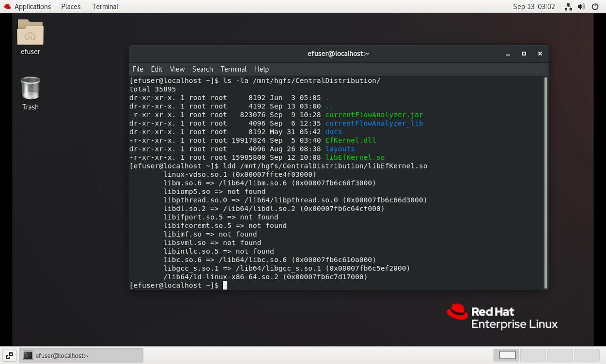Open the Help menu in terminal
Image resolution: width=606 pixels, height=364 pixels.
[261, 69]
